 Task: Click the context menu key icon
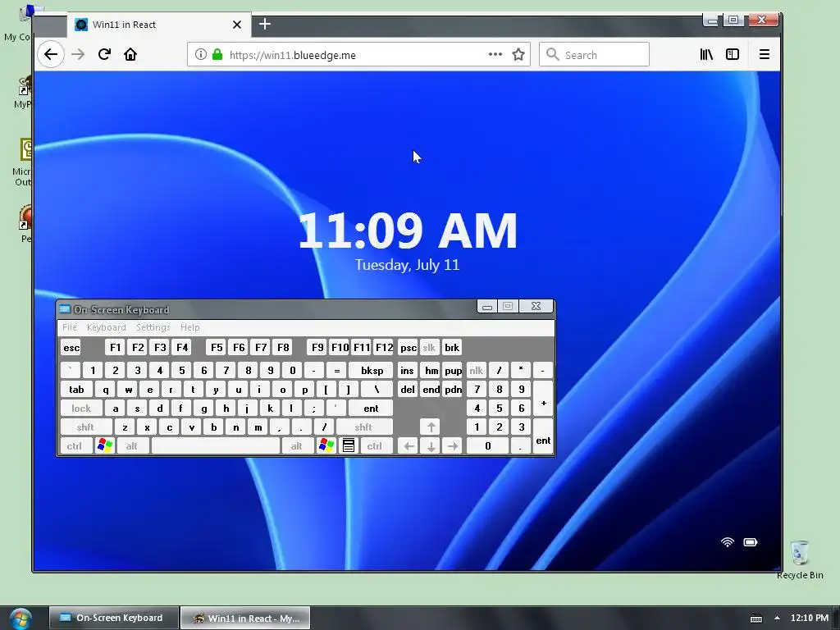pyautogui.click(x=348, y=446)
